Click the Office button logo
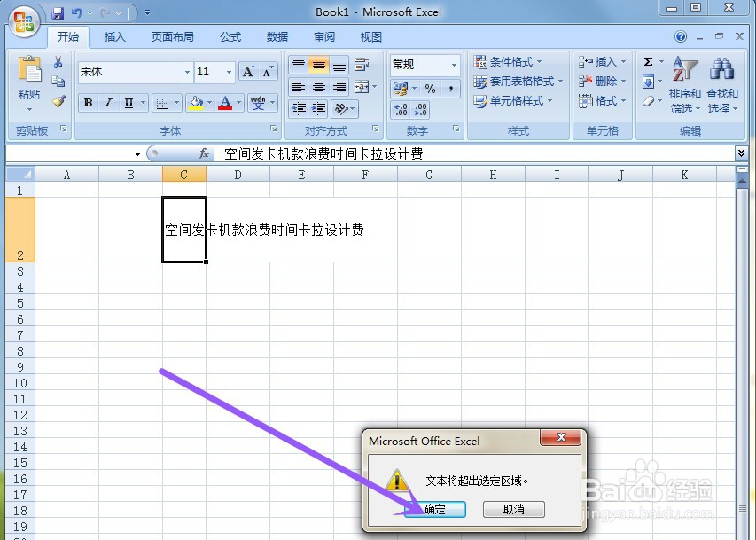The height and width of the screenshot is (540, 756). point(24,21)
